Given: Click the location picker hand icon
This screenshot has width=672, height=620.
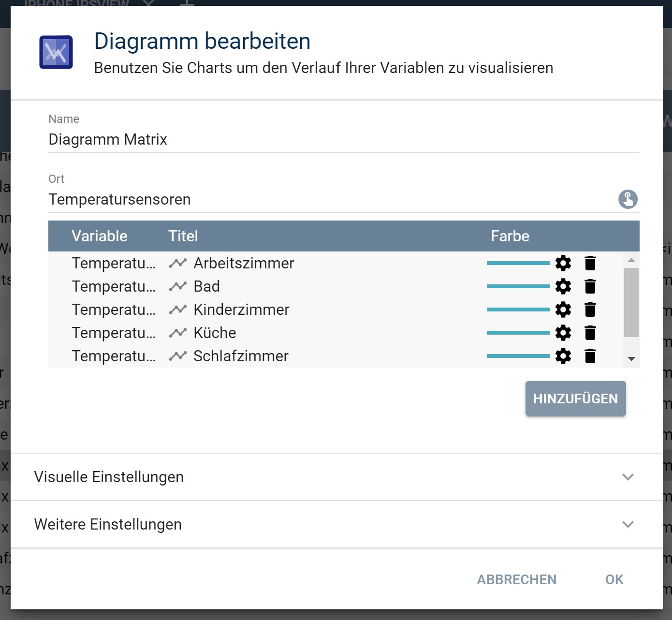Looking at the screenshot, I should click(628, 199).
